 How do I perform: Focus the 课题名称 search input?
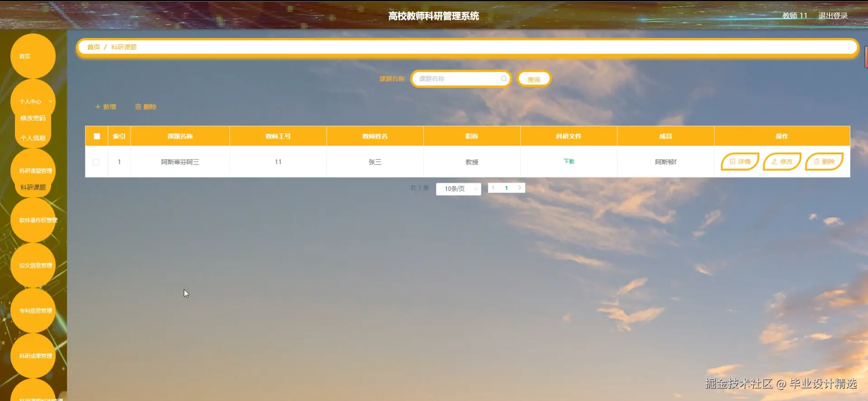tap(460, 79)
